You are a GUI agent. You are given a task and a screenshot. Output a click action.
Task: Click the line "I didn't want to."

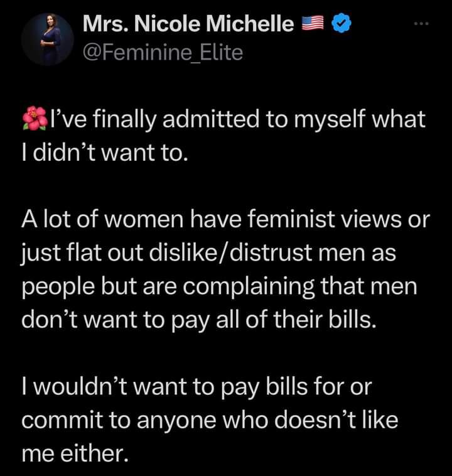click(105, 151)
